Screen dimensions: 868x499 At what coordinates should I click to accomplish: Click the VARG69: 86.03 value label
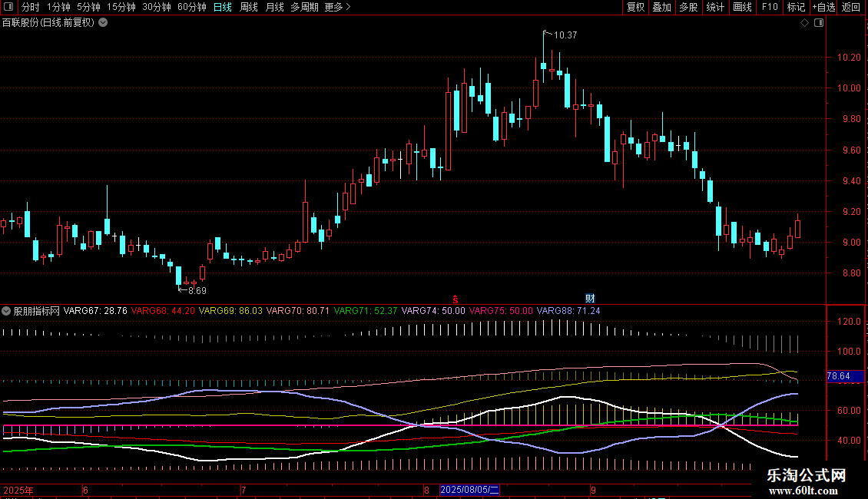(230, 311)
